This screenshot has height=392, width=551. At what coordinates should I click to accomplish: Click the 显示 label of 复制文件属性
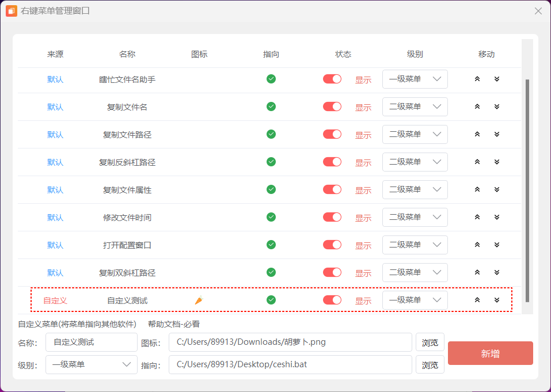click(x=363, y=191)
